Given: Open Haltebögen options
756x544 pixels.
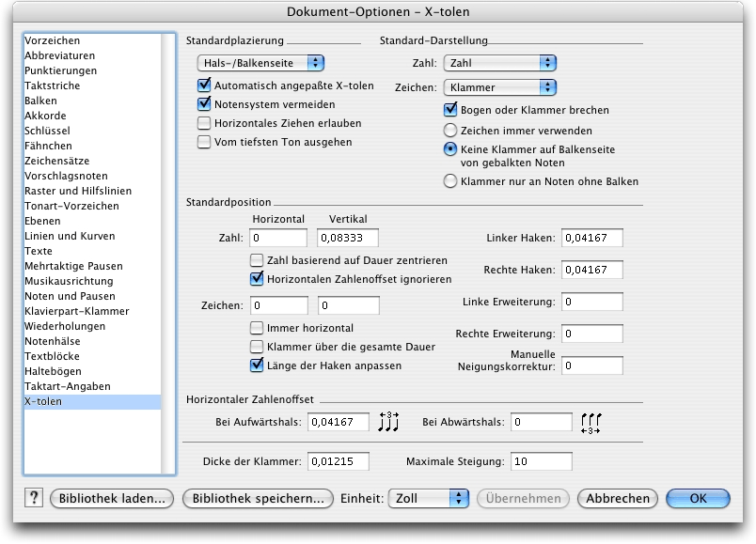Looking at the screenshot, I should (x=92, y=371).
